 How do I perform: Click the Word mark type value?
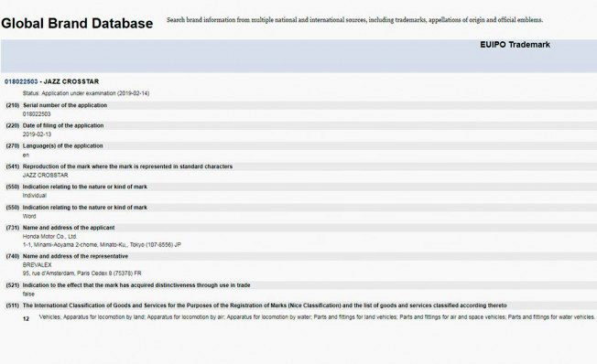click(29, 216)
